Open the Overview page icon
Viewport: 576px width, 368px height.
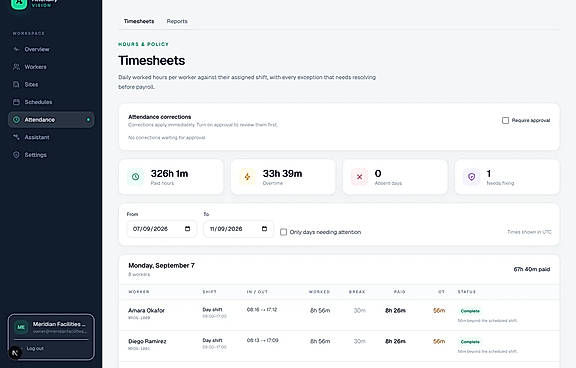pyautogui.click(x=16, y=49)
